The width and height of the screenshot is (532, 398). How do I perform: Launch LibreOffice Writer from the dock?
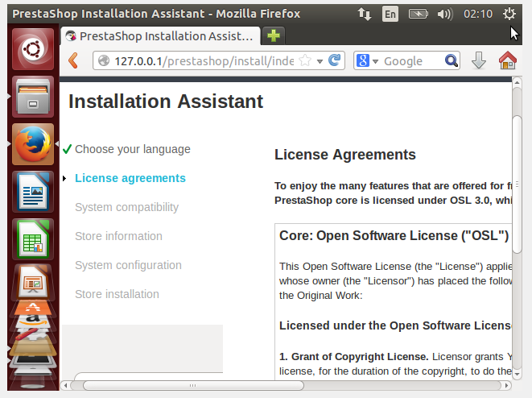[33, 192]
